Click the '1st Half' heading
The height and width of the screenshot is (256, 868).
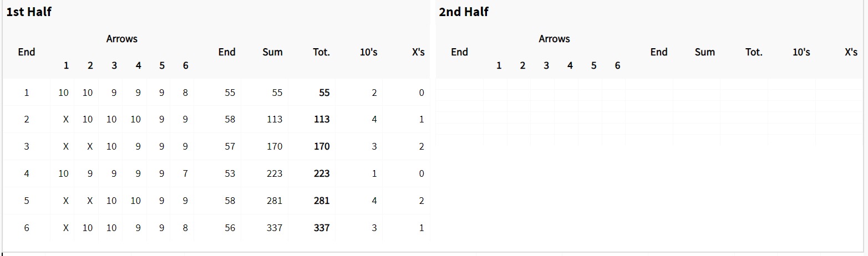click(x=29, y=12)
